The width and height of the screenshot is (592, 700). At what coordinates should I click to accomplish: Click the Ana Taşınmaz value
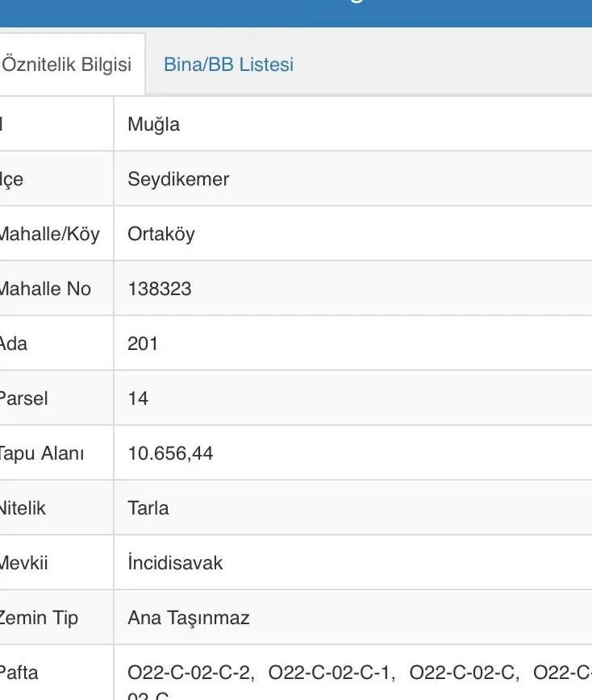(x=189, y=618)
